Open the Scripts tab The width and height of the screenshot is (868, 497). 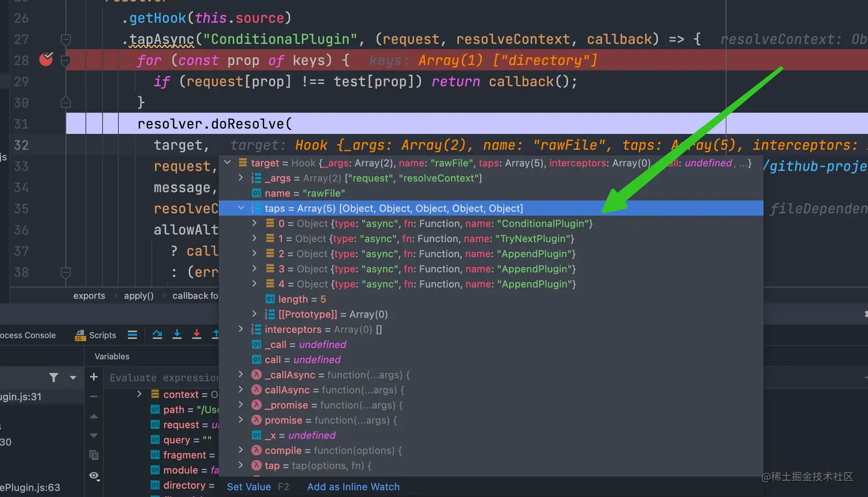pyautogui.click(x=96, y=335)
